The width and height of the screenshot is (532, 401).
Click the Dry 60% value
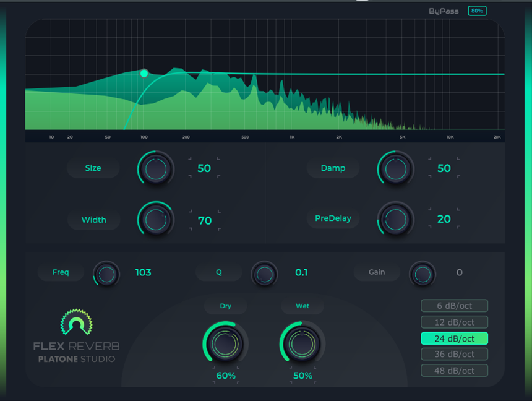coord(226,376)
